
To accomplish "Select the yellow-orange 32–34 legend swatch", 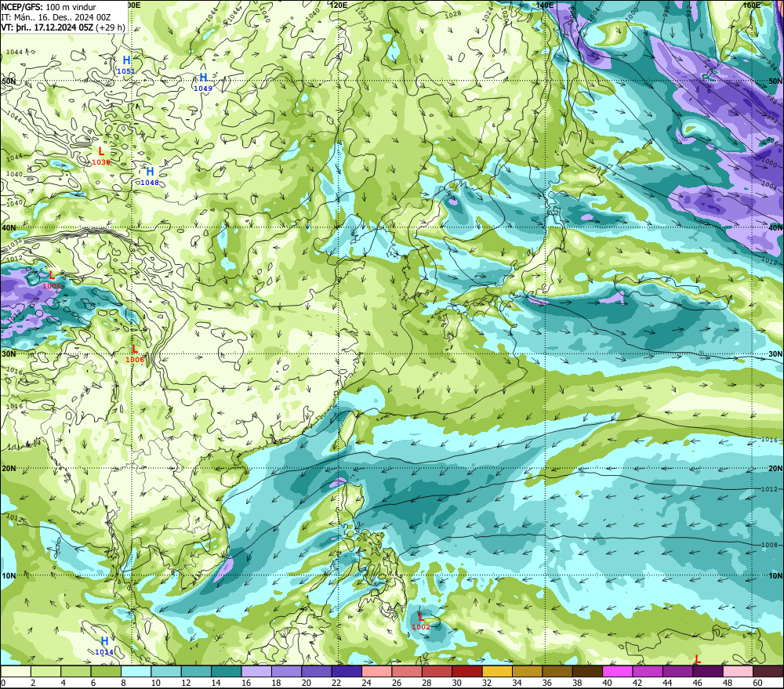I will [497, 672].
